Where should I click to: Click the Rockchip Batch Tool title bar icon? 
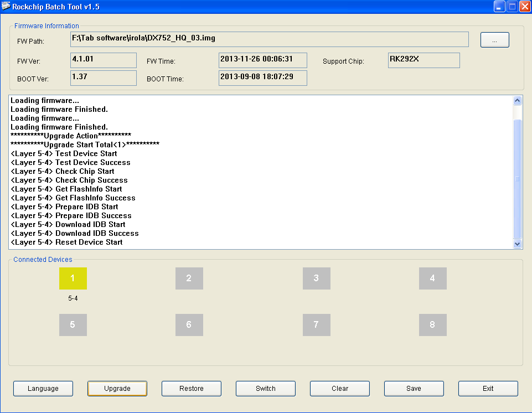click(7, 7)
